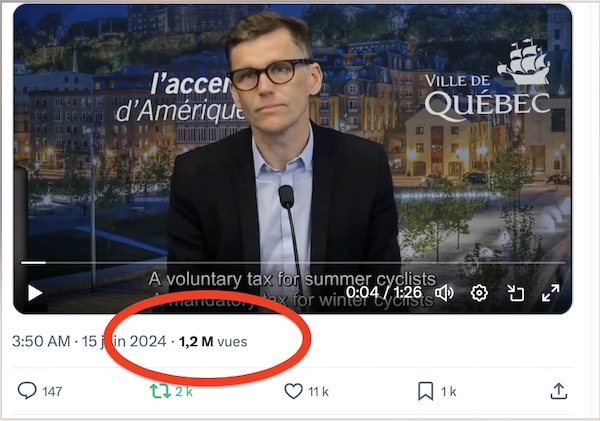Click the reply comment icon
The height and width of the screenshot is (421, 600).
click(28, 391)
